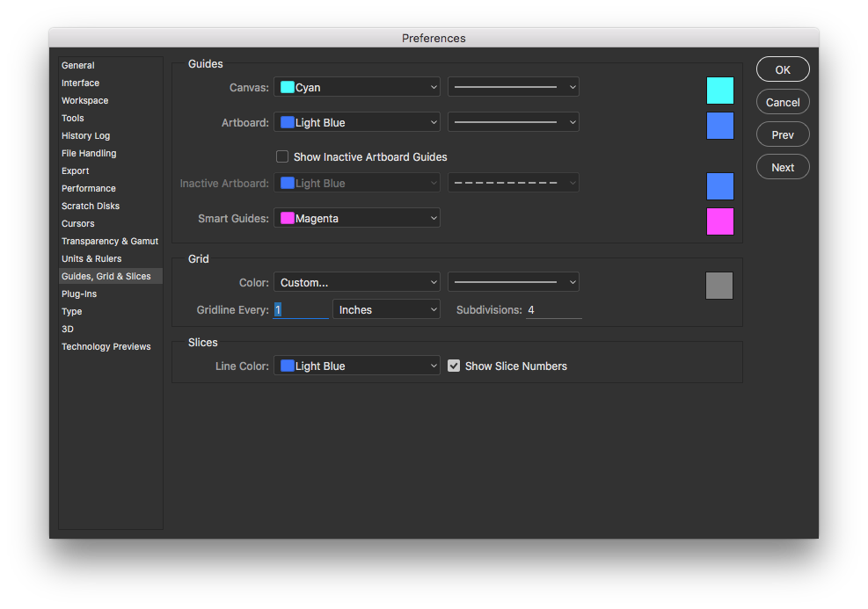Open the Grid line style dropdown
The width and height of the screenshot is (868, 609).
(514, 282)
